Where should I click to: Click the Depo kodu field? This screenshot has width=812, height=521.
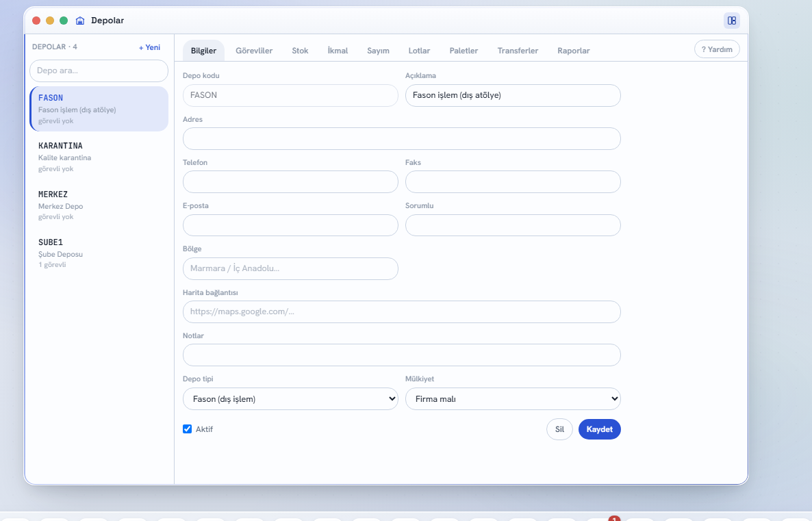[x=290, y=95]
